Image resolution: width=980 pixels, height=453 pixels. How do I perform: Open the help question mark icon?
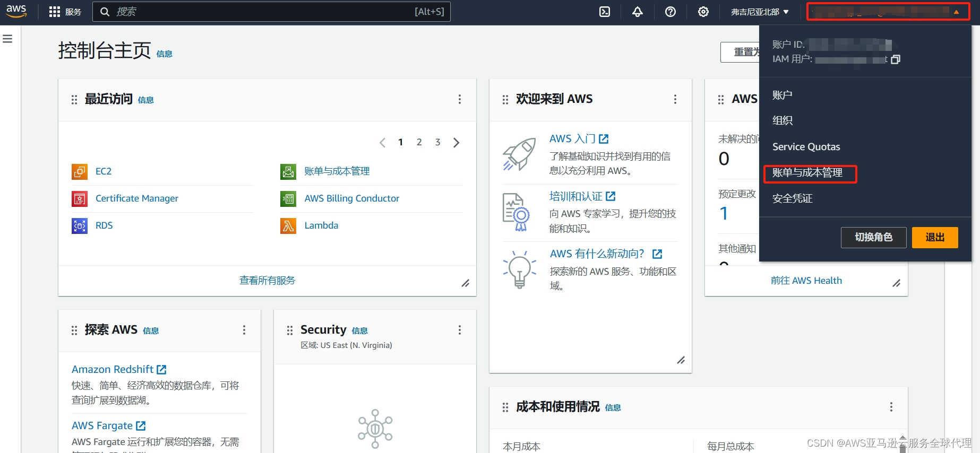pyautogui.click(x=670, y=12)
